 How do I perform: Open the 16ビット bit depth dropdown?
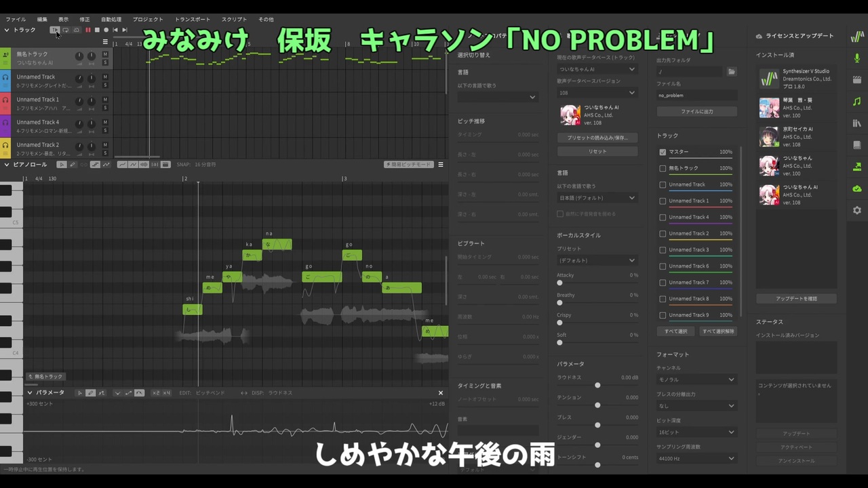[696, 432]
